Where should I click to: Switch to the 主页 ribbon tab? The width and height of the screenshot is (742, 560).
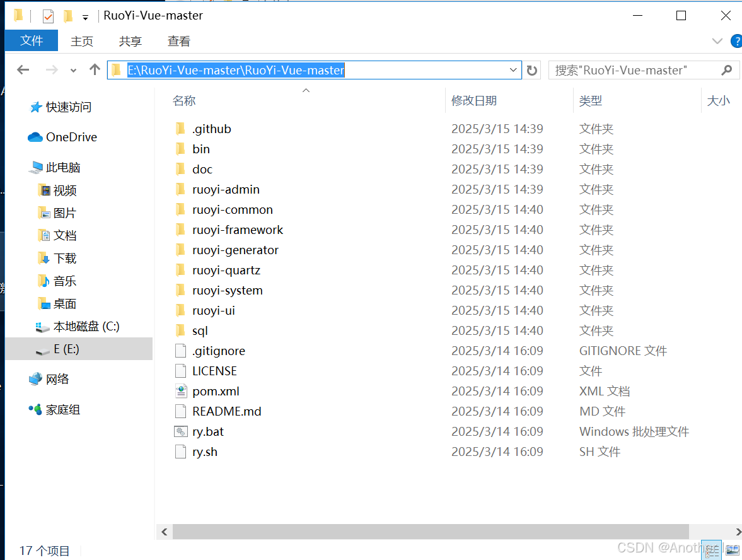point(82,41)
